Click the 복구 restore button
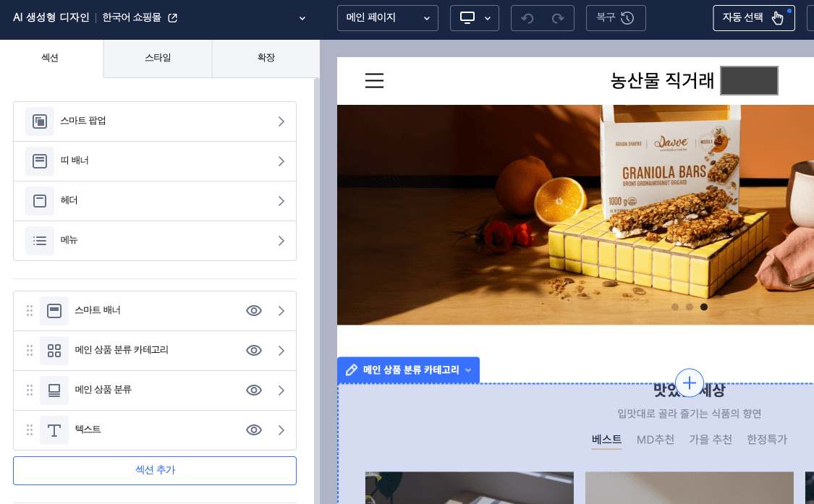The image size is (814, 504). click(615, 18)
